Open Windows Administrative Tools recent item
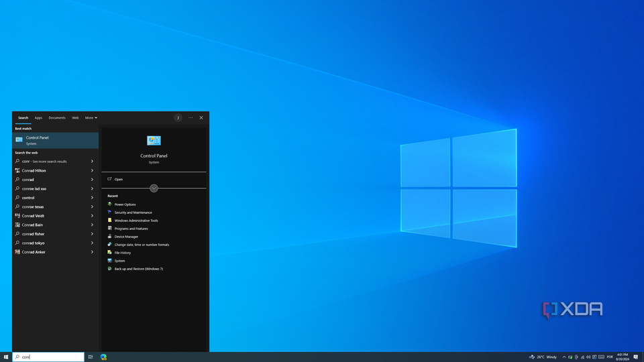This screenshot has width=644, height=362. click(136, 221)
